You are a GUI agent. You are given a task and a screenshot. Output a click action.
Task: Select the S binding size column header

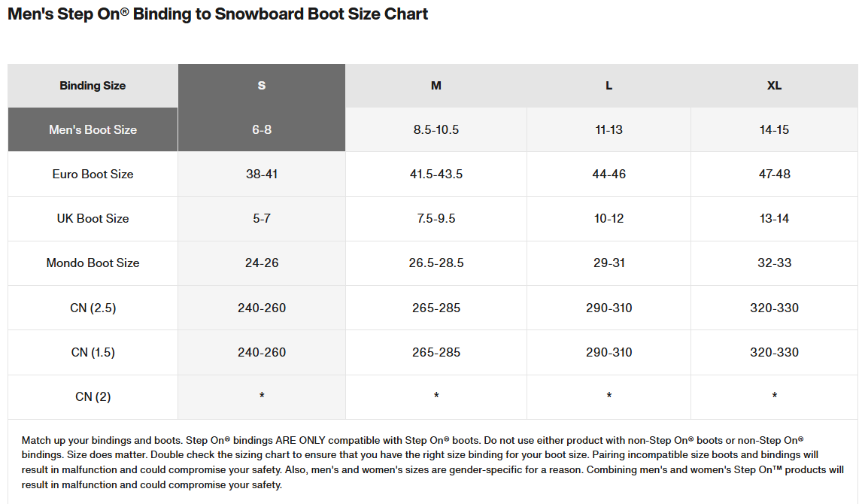pos(262,86)
